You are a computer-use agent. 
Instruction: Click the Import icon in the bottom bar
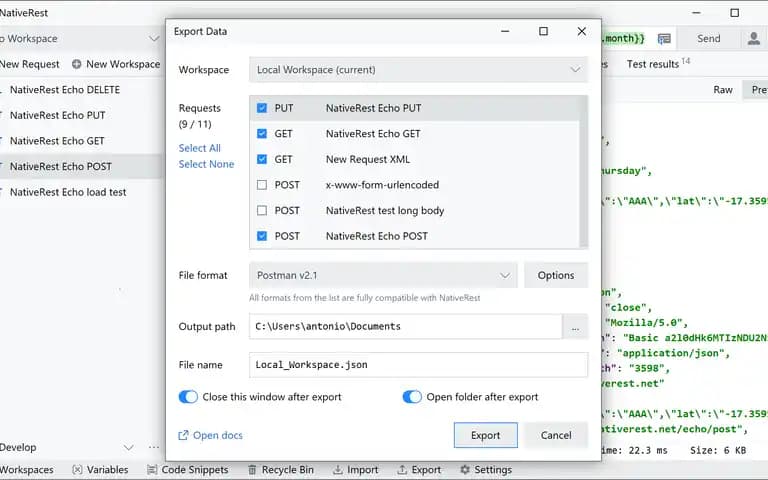point(337,470)
